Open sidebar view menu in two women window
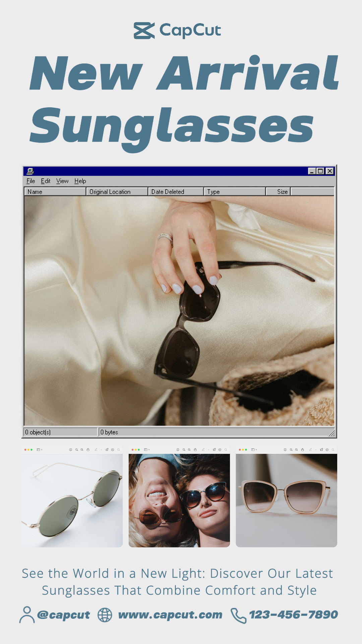This screenshot has height=644, width=362. click(147, 450)
